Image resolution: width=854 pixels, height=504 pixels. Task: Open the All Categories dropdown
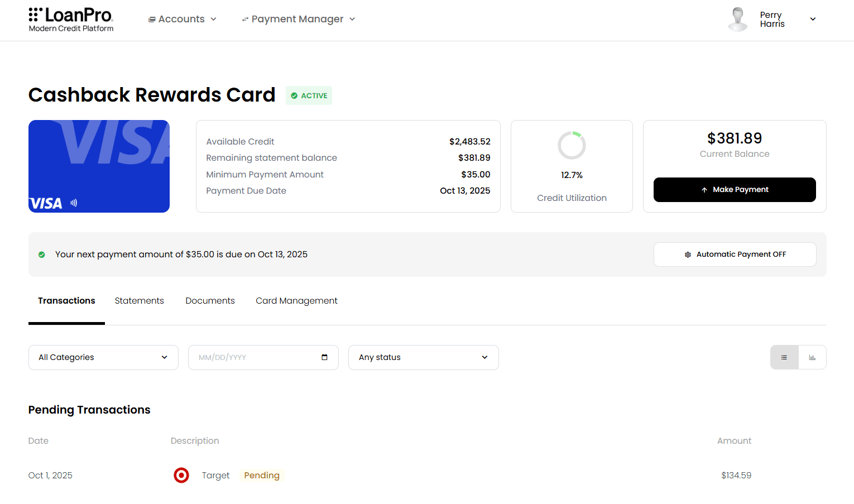(103, 357)
